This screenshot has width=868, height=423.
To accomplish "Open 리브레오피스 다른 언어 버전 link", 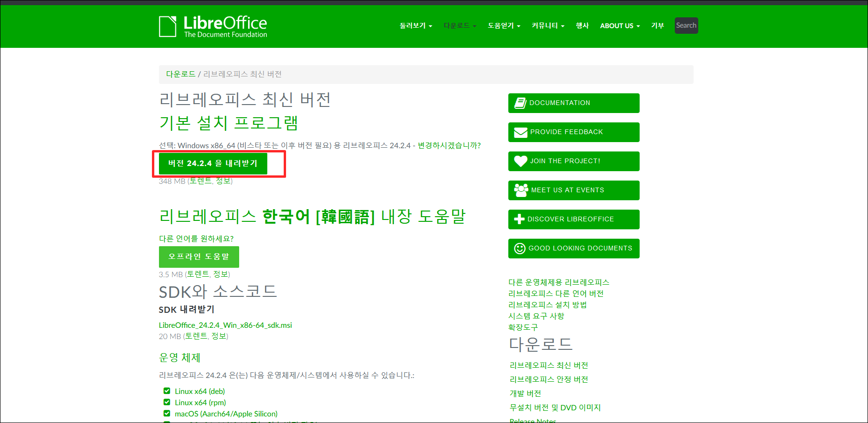I will pos(556,294).
